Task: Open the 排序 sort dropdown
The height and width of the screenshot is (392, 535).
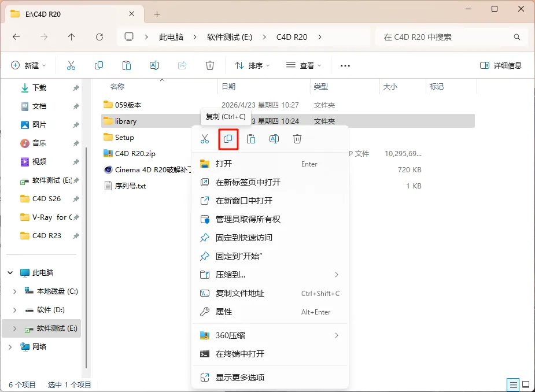Action: pyautogui.click(x=253, y=65)
